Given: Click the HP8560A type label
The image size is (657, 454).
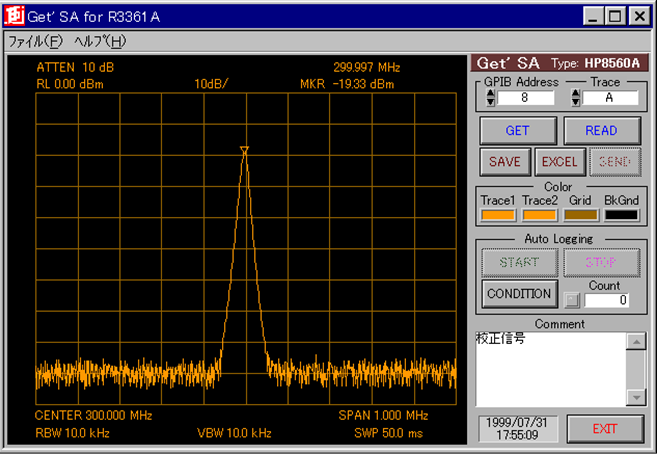Looking at the screenshot, I should tap(612, 63).
